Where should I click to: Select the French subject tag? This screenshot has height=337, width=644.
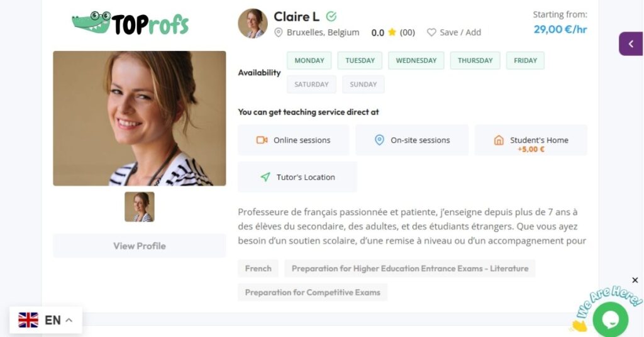(x=258, y=268)
